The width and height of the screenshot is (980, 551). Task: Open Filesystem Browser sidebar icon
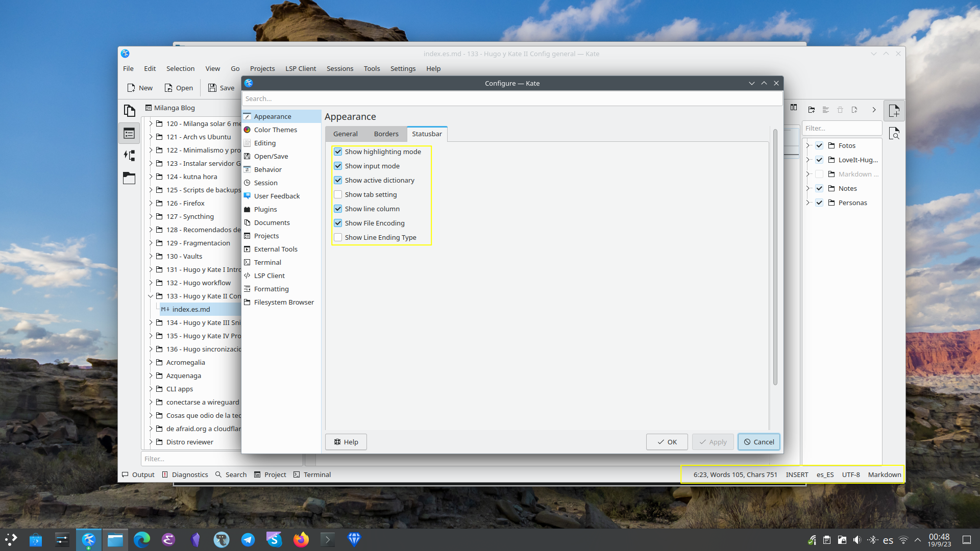point(129,178)
